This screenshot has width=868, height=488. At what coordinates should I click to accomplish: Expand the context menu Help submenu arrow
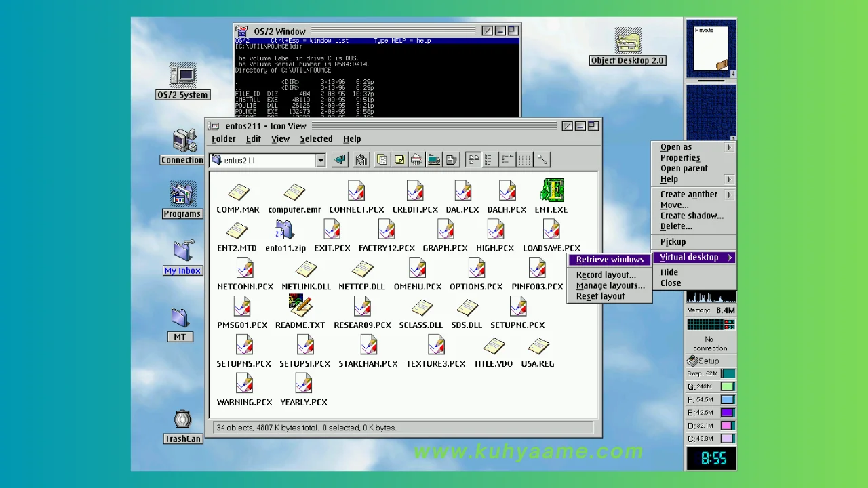(x=729, y=180)
